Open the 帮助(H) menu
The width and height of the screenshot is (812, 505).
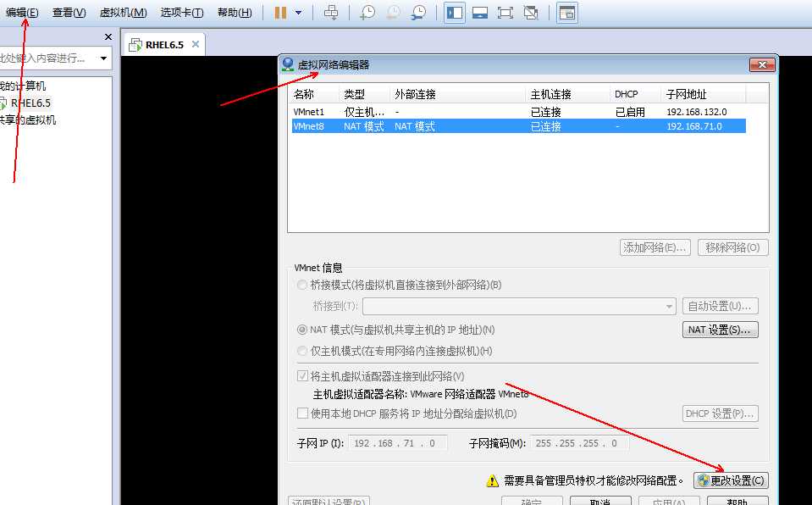(235, 13)
